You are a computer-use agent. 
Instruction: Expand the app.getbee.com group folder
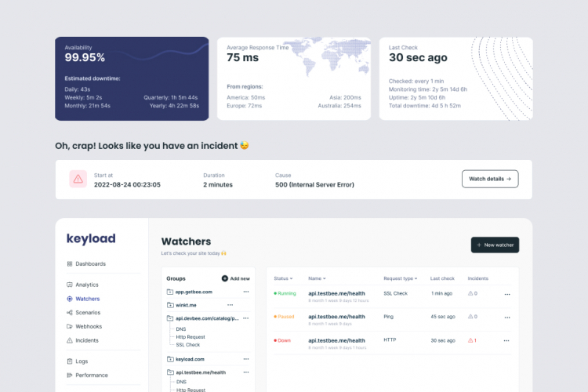coord(170,292)
